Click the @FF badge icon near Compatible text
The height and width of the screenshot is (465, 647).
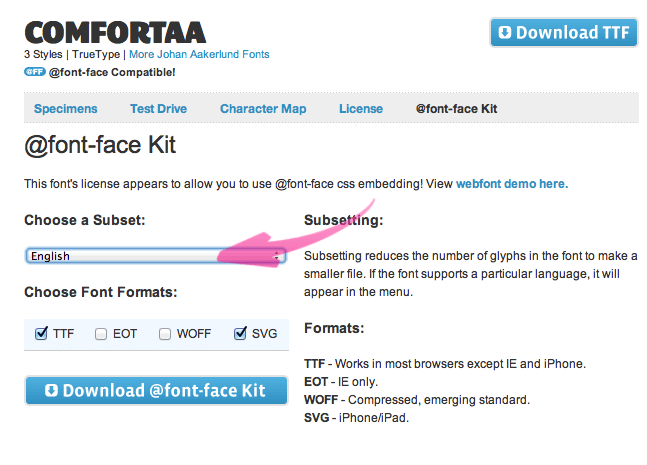pyautogui.click(x=35, y=72)
